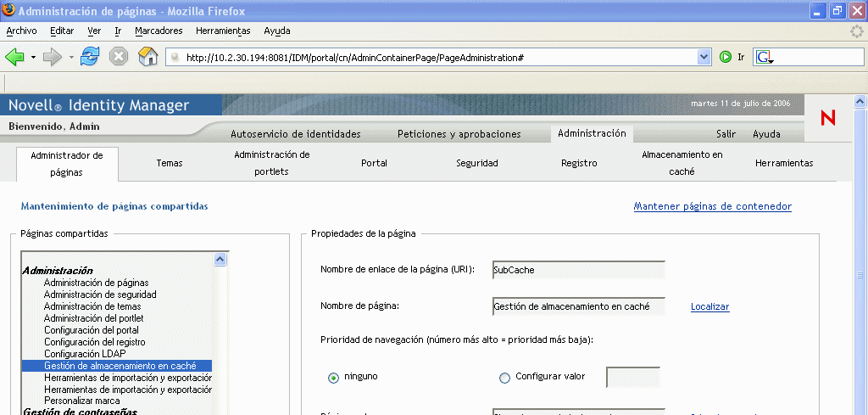Open the Temas subtab
The height and width of the screenshot is (415, 868).
click(x=170, y=163)
